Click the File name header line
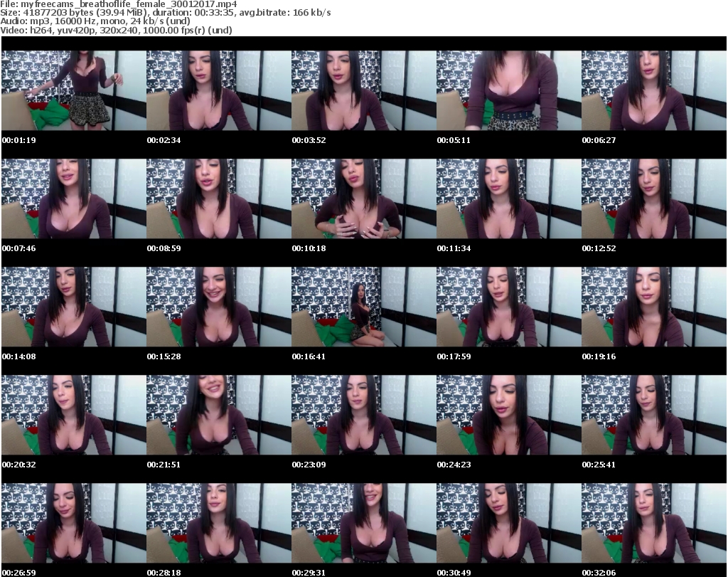Image resolution: width=728 pixels, height=577 pixels. pyautogui.click(x=119, y=4)
